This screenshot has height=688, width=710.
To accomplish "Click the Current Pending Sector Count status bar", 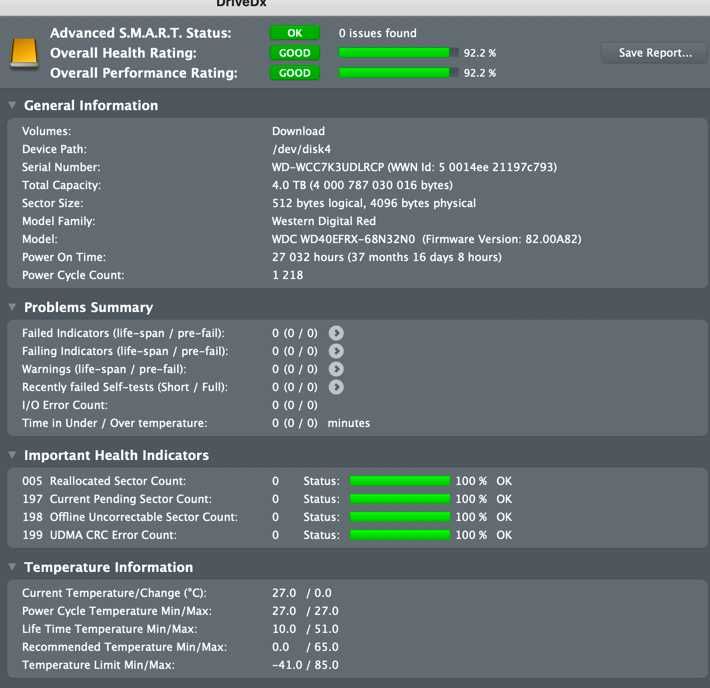I will 400,499.
